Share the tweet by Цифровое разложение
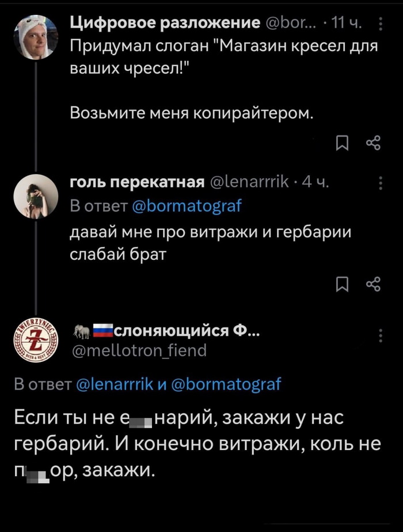 [372, 142]
